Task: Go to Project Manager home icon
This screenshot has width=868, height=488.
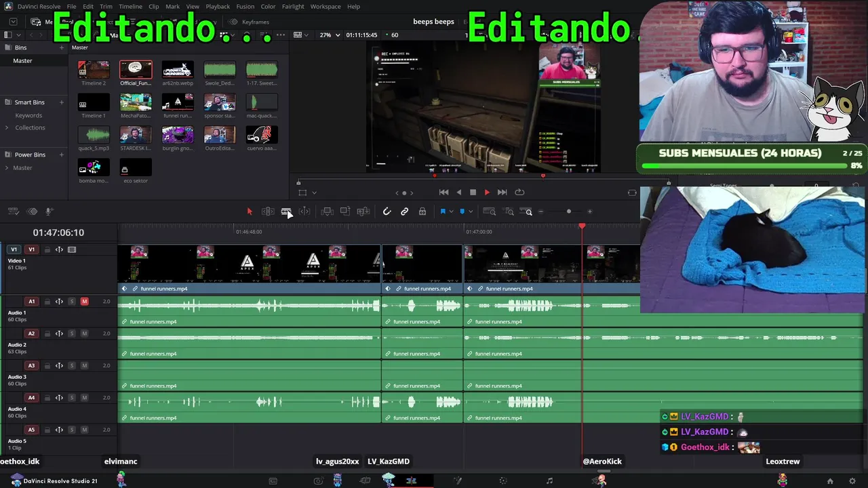Action: 830,481
